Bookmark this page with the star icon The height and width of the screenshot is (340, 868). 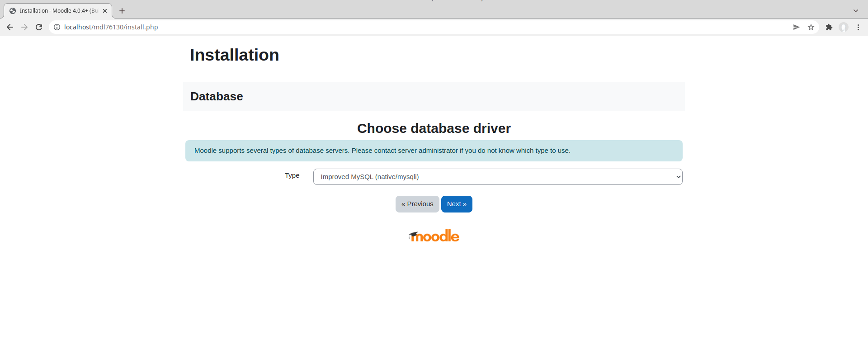(811, 27)
